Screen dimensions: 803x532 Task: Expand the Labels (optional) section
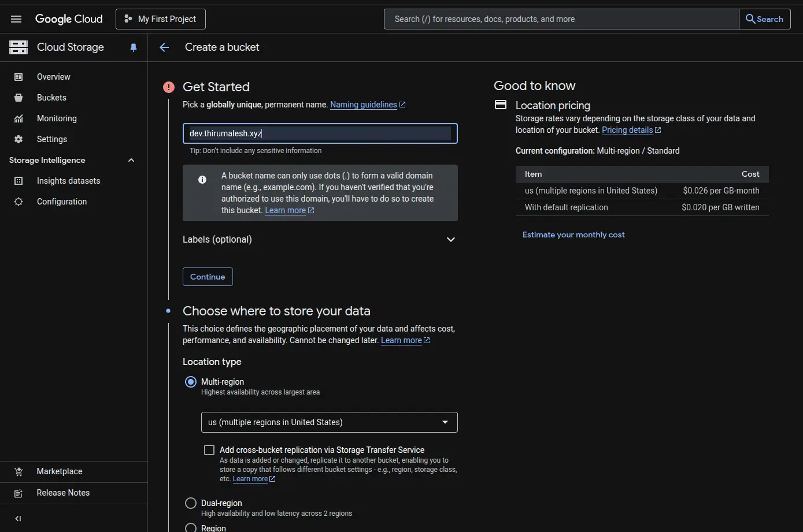tap(450, 239)
